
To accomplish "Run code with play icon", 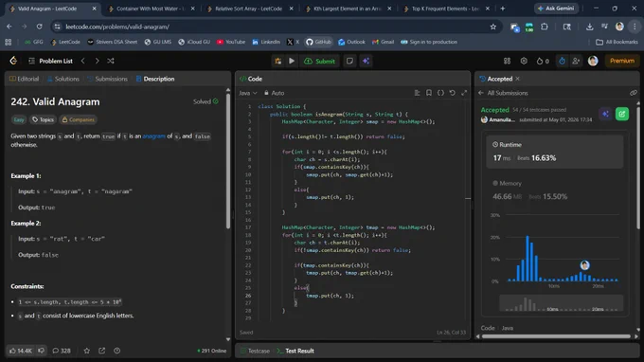I will (292, 61).
